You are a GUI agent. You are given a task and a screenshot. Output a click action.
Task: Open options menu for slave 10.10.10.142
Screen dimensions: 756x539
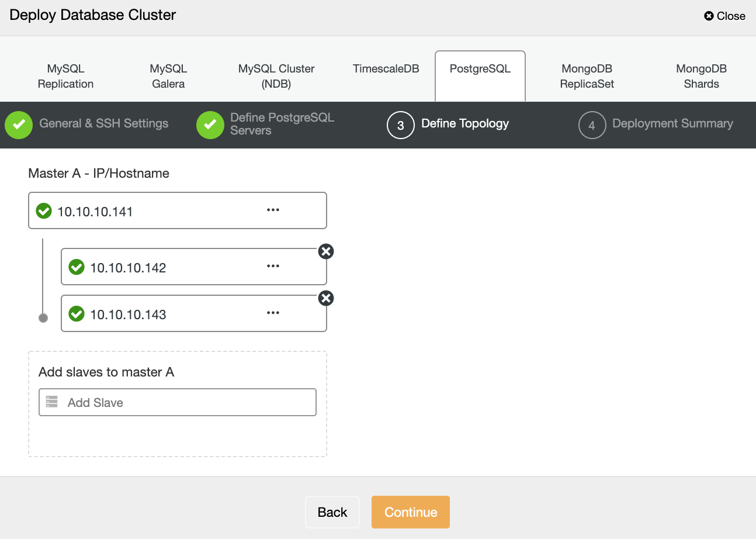click(273, 266)
